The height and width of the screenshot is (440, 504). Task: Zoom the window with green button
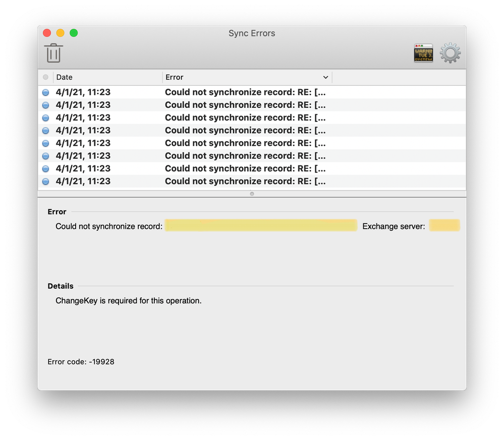(x=74, y=33)
